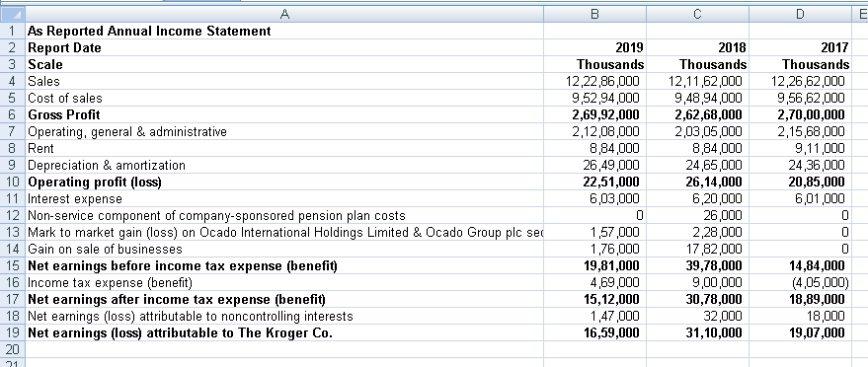Click Ocado gain value 1,57,000
This screenshot has height=367, width=868.
(595, 232)
